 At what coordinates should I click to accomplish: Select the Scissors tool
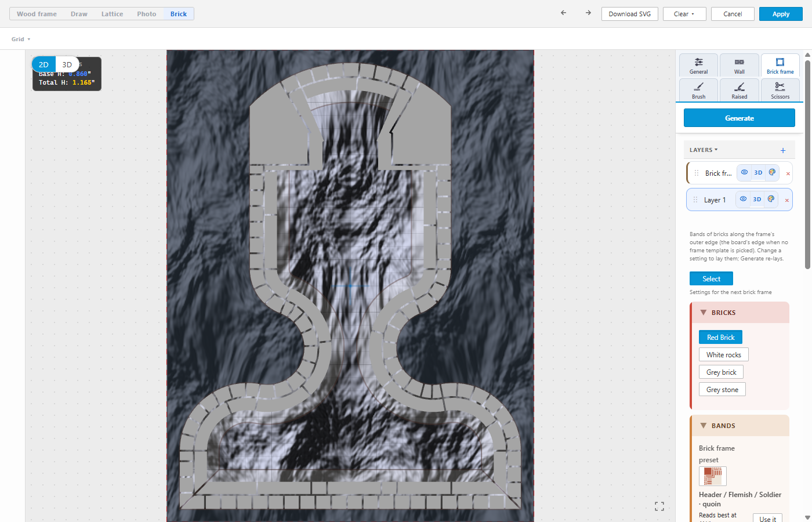[x=780, y=90]
